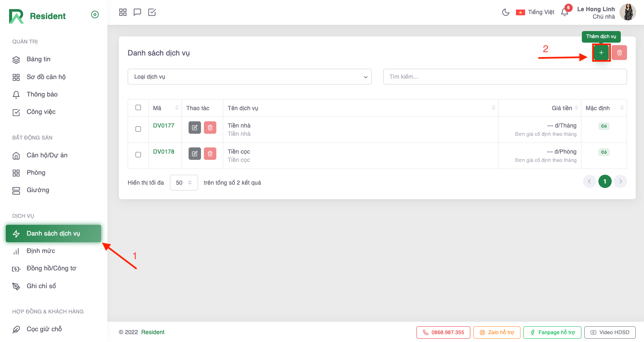Click the Zalo hỗ trợ button
The height and width of the screenshot is (342, 644).
496,332
